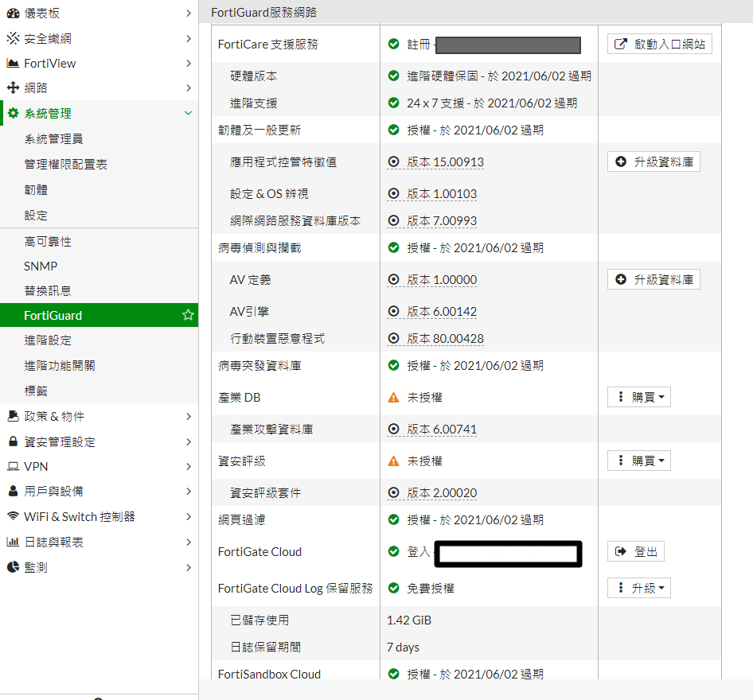Image resolution: width=753 pixels, height=700 pixels.
Task: Expand the 日誌與報表 menu chevron
Action: pos(188,542)
